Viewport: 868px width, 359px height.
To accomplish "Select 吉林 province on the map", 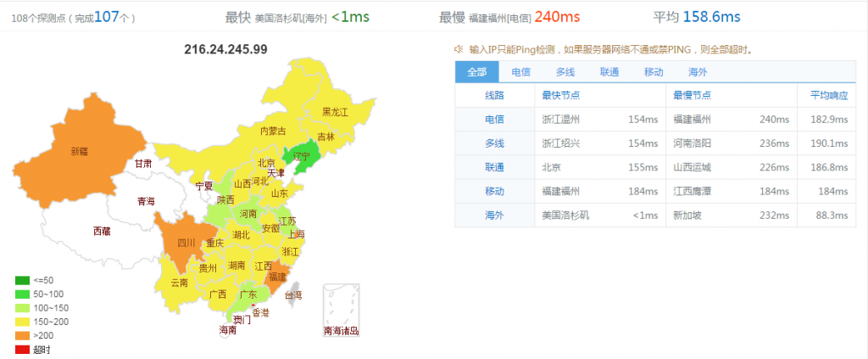I will [326, 137].
